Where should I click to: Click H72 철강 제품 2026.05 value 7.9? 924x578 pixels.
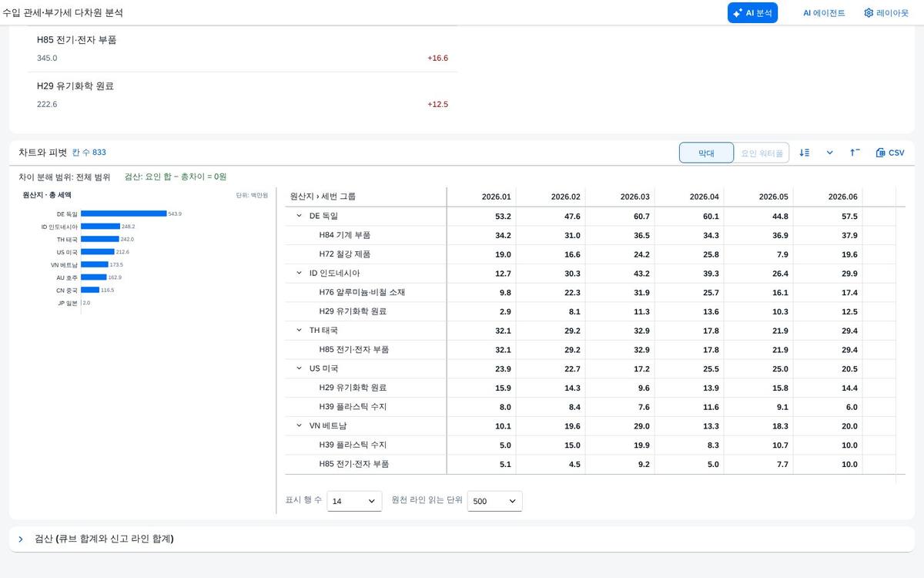[782, 254]
